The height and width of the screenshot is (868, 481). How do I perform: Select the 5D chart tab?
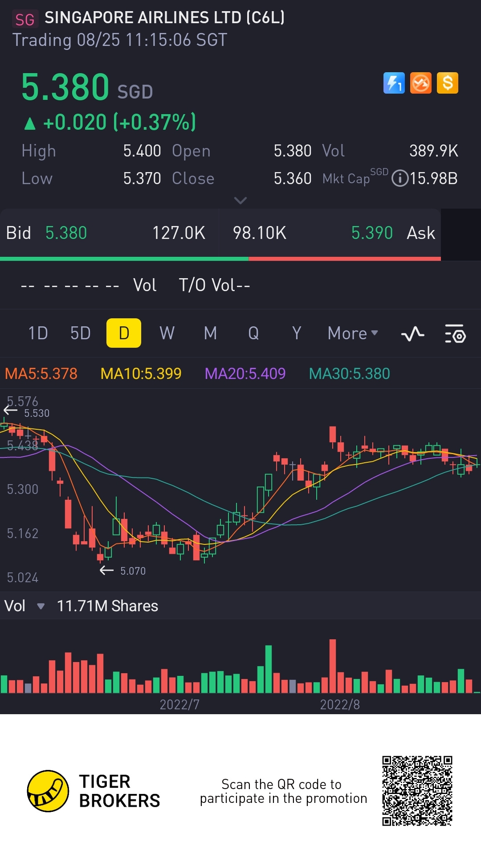point(81,333)
